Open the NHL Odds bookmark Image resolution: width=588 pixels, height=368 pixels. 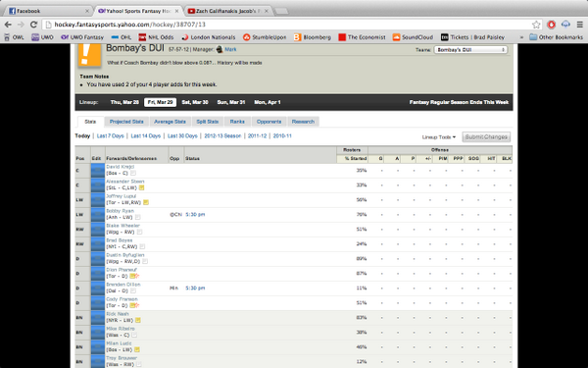156,37
